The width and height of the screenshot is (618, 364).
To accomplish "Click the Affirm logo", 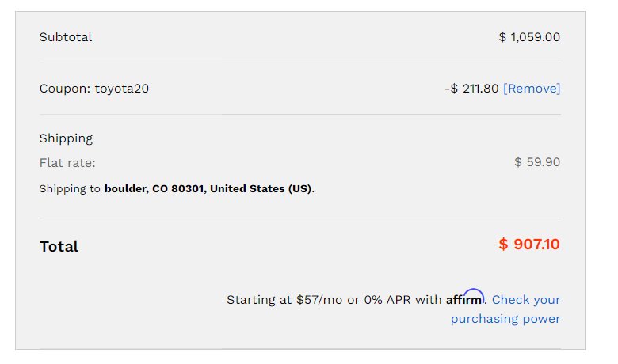I will point(465,298).
